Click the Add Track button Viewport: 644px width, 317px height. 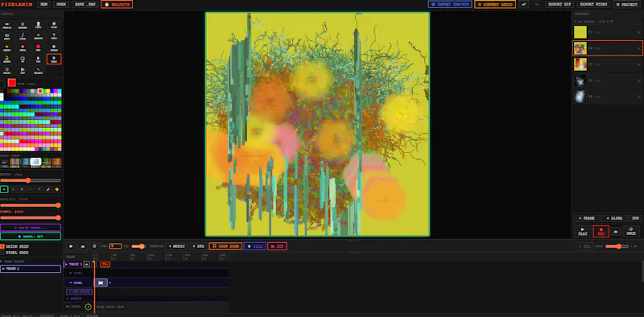(x=79, y=291)
